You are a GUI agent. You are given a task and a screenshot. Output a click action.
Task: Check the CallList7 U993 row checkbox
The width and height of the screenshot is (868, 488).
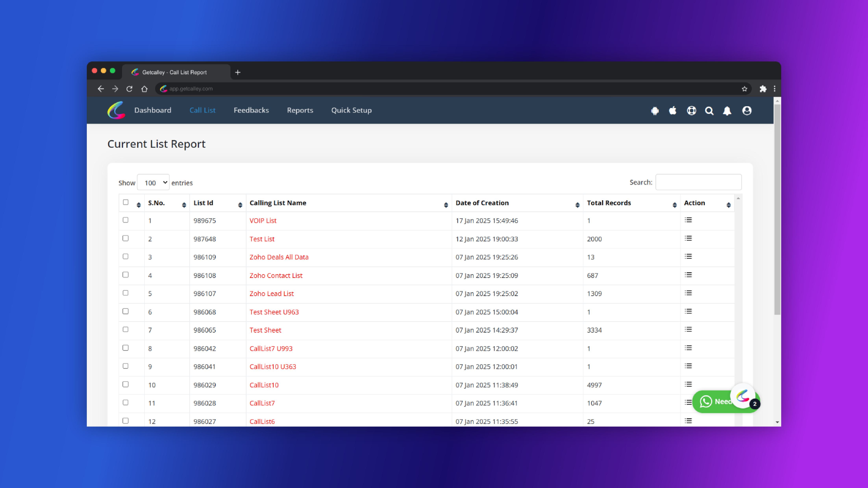point(126,348)
